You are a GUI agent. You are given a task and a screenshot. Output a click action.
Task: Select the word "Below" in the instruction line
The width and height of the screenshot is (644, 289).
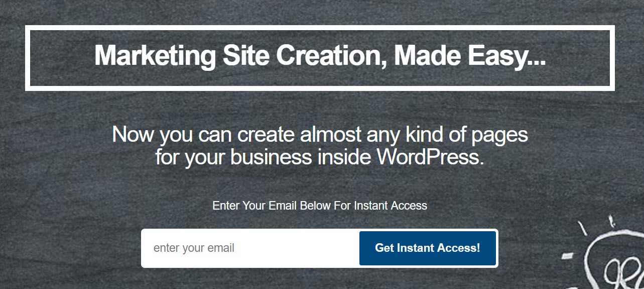(x=315, y=206)
